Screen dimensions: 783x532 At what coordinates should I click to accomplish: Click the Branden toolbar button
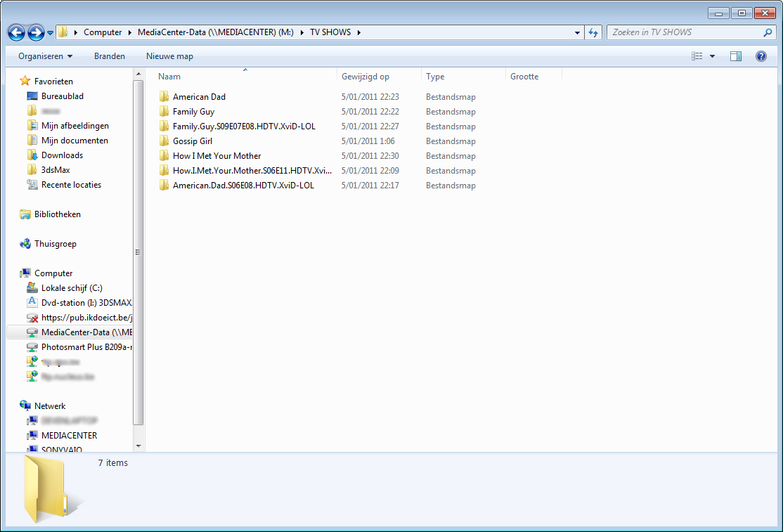tap(110, 56)
